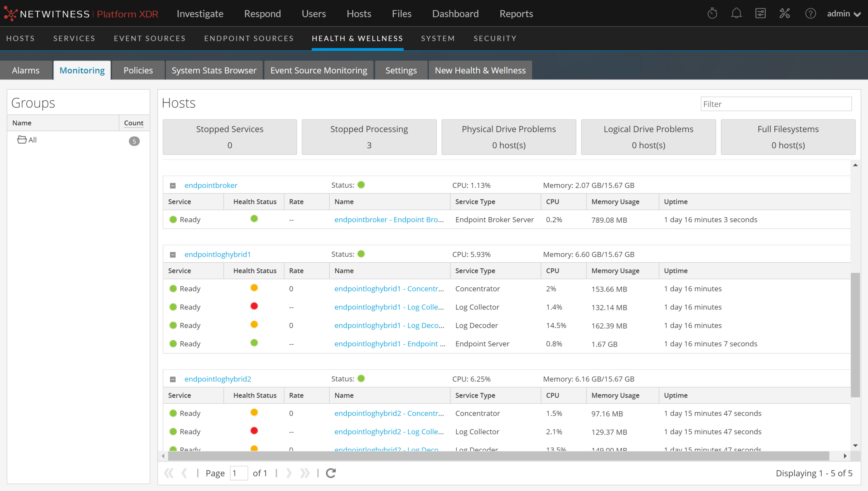Click the red health status of endpointloghybrid1 Log Collector

(x=254, y=306)
